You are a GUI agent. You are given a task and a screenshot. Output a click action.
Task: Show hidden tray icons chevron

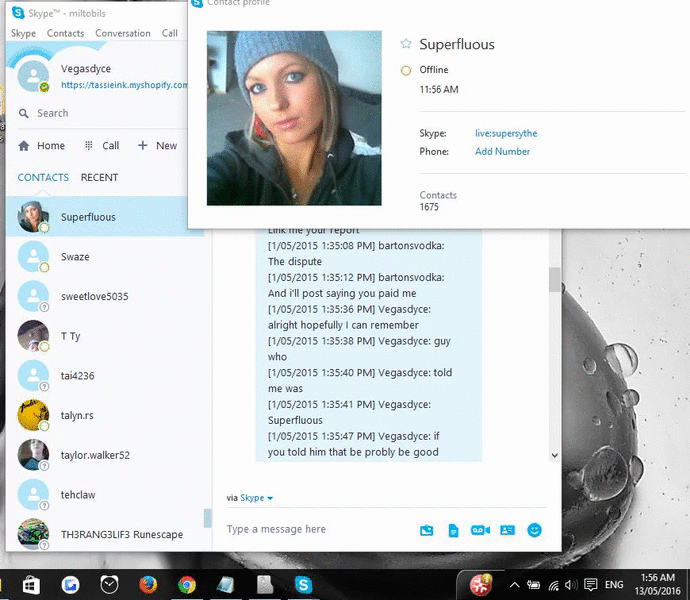coord(514,585)
